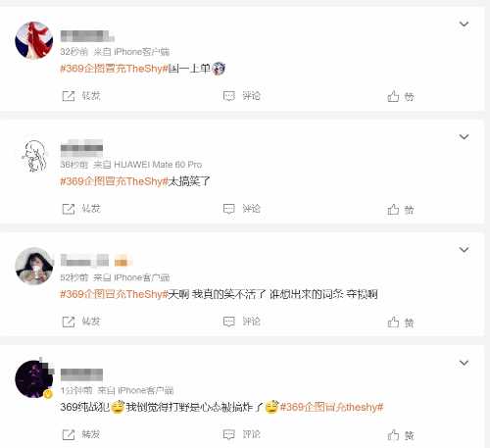The height and width of the screenshot is (448, 490).
Task: Expand options chevron on HUAWEI Mate 60 Pro post
Action: pos(464,136)
